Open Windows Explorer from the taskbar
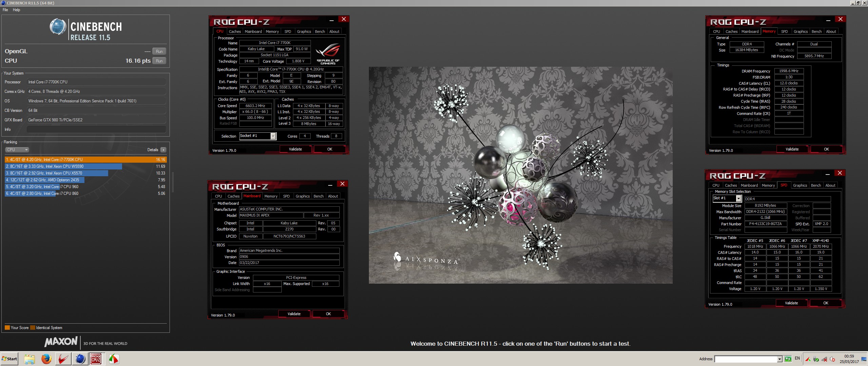Viewport: 868px width, 366px height. (29, 359)
